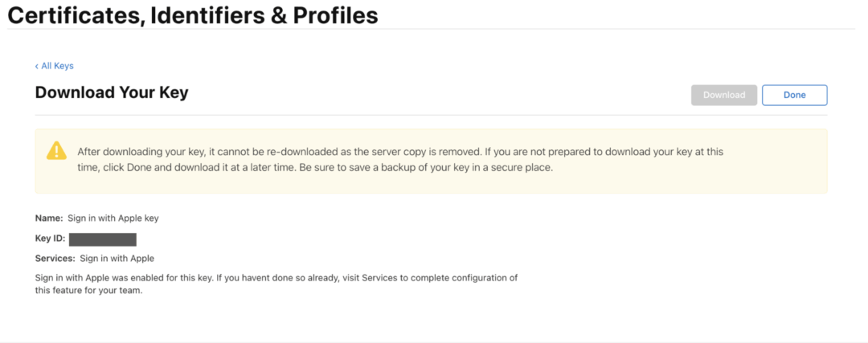Click the Done button
This screenshot has width=868, height=343.
(x=794, y=95)
